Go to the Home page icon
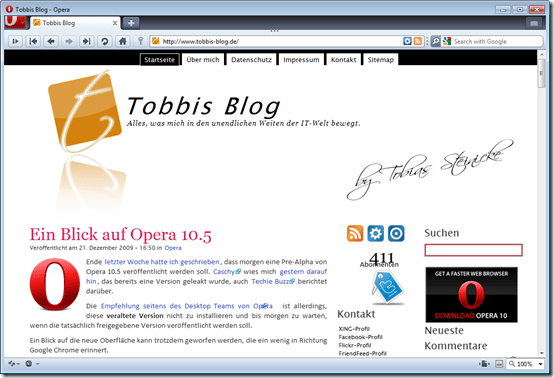The width and height of the screenshot is (554, 378). [122, 41]
